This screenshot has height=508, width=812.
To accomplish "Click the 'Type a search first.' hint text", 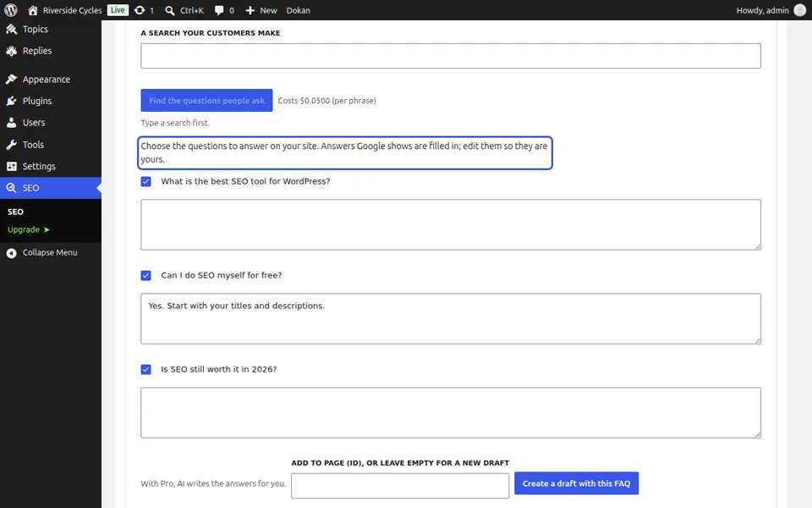I will tap(175, 123).
